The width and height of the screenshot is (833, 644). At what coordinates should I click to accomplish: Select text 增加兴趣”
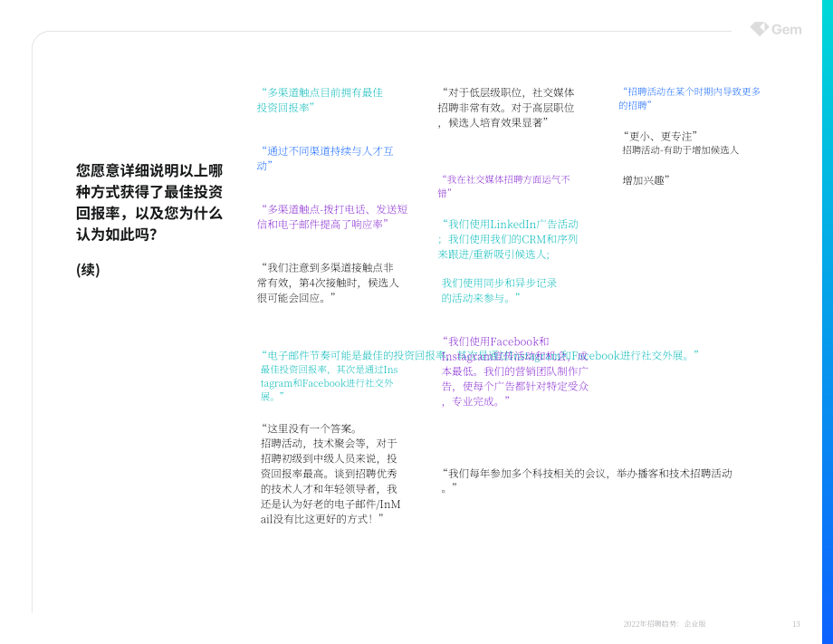click(x=646, y=180)
